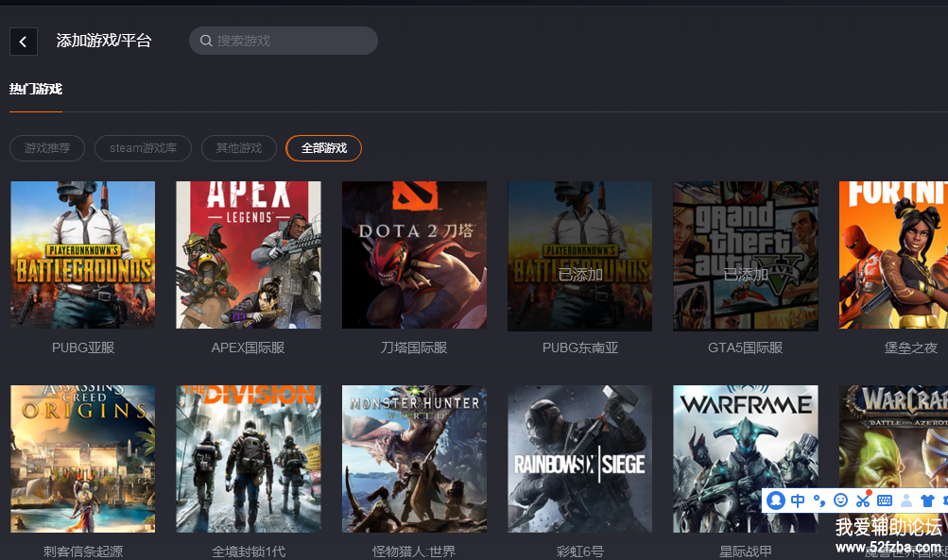Open the IME soft keyboard icon
948x560 pixels.
[885, 501]
